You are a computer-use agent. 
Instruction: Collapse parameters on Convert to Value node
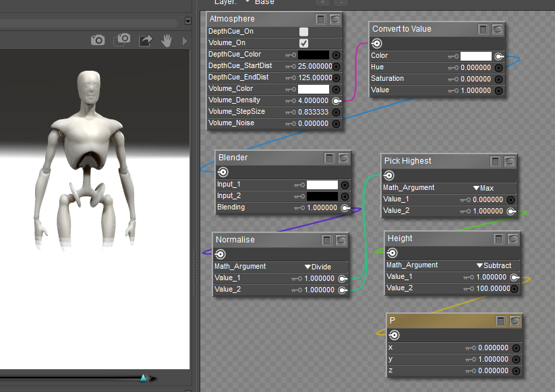click(483, 30)
